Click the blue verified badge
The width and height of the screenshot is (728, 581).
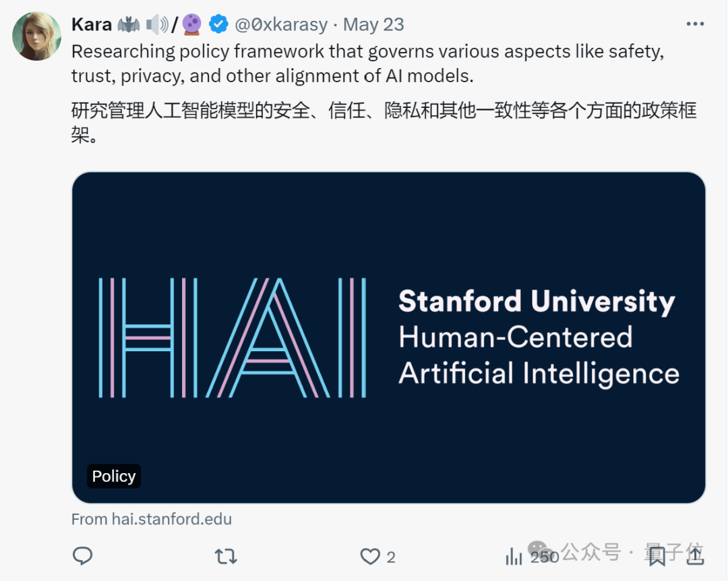[x=218, y=25]
